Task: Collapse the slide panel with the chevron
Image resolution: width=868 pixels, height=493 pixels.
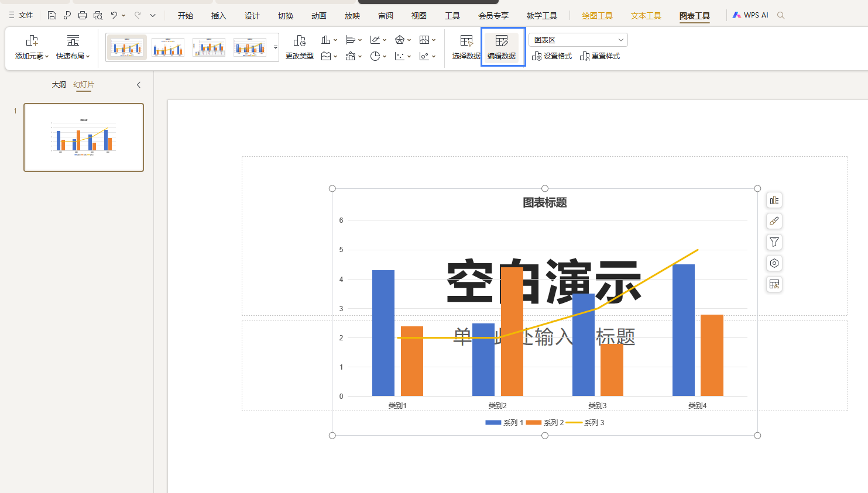Action: (139, 85)
